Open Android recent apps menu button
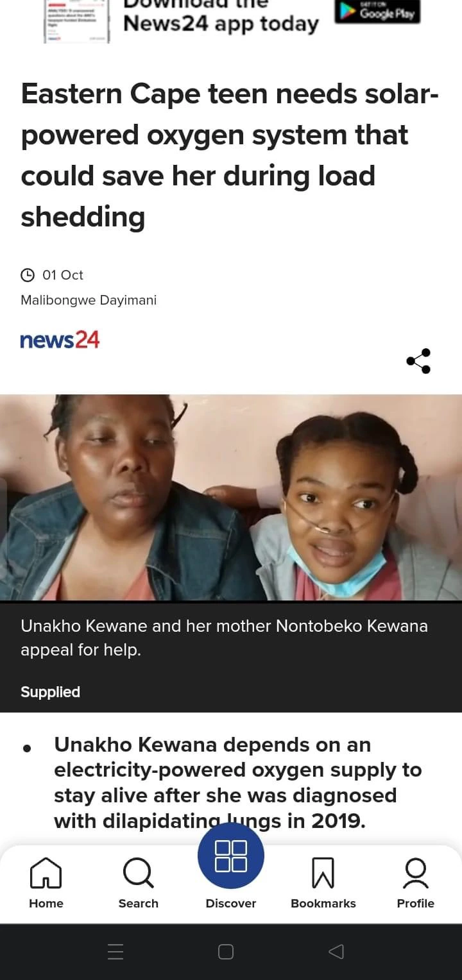The height and width of the screenshot is (980, 462). pyautogui.click(x=116, y=952)
